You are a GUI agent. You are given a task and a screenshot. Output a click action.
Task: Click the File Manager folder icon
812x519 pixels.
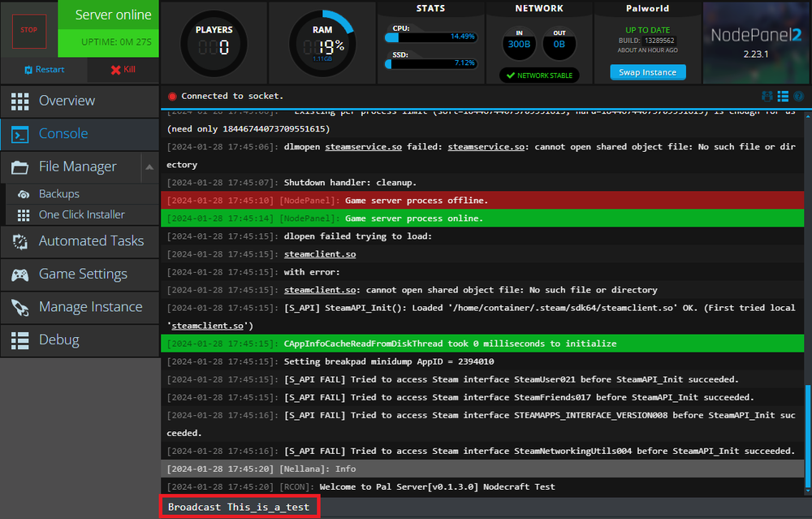pyautogui.click(x=20, y=167)
